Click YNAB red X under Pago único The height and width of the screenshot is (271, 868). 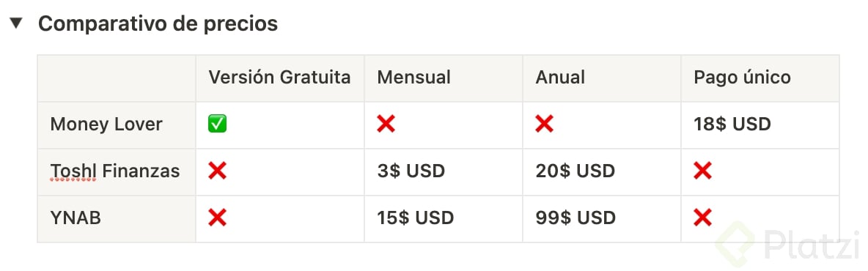[702, 218]
